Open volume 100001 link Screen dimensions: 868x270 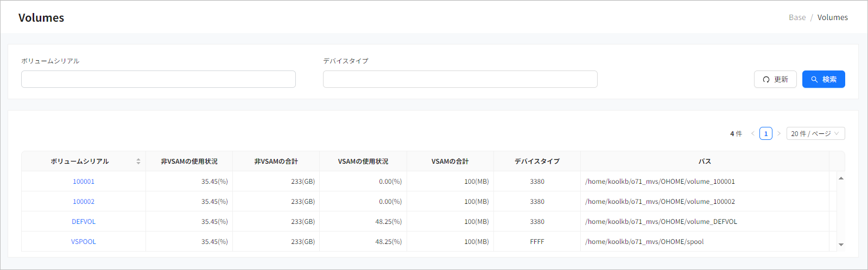(84, 182)
